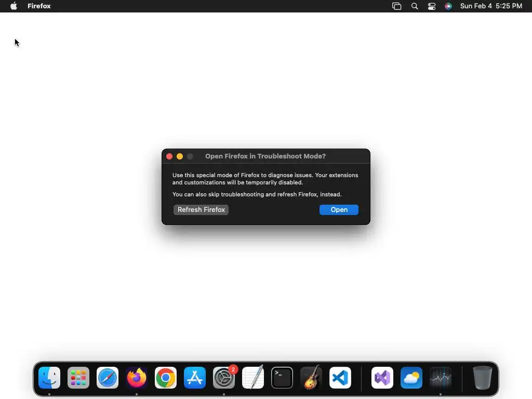532x399 pixels.
Task: Click the date and time clock
Action: coord(491,6)
